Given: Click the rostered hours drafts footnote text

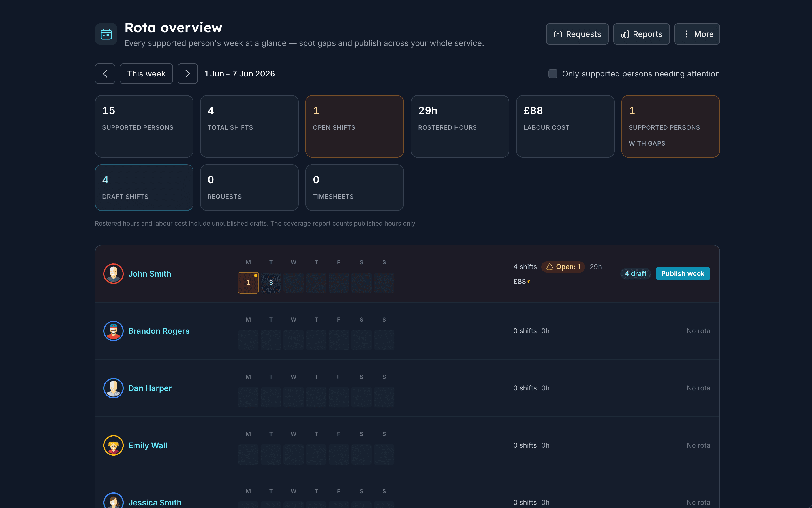Looking at the screenshot, I should (256, 224).
